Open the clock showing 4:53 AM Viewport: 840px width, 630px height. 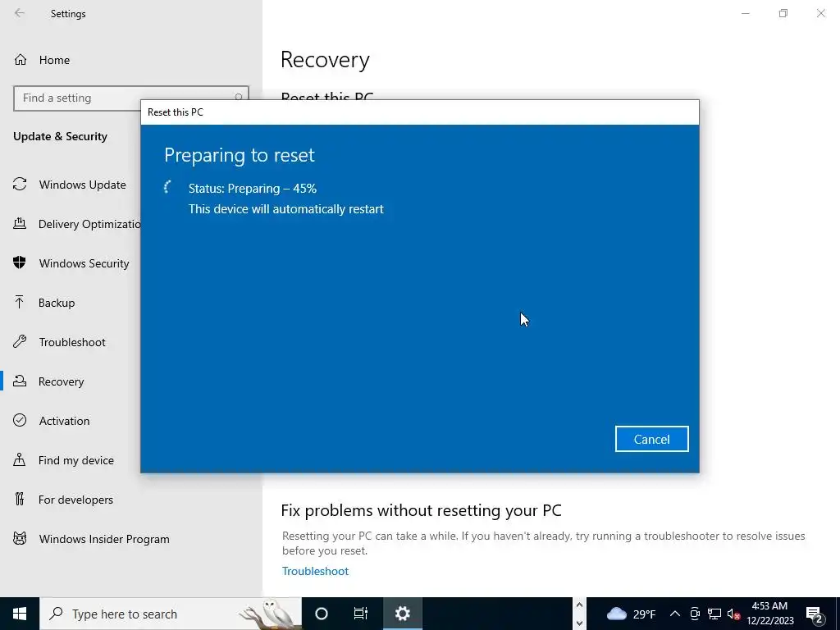tap(769, 614)
